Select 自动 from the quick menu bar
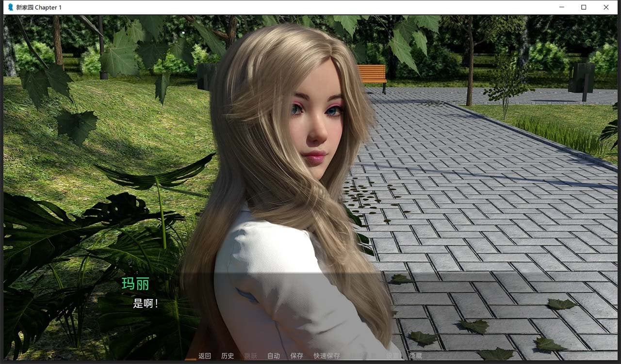Screen dimensions: 621x364 click(273, 355)
